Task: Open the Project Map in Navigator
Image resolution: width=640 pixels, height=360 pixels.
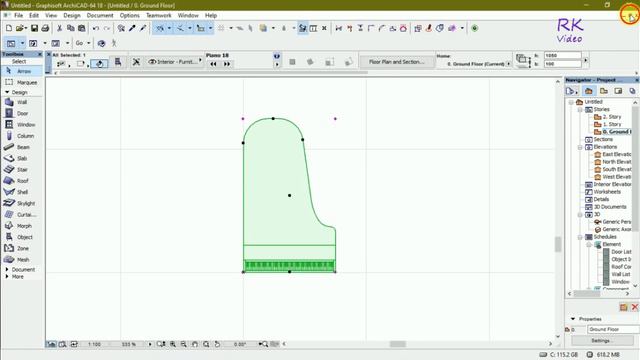Action: tap(589, 91)
